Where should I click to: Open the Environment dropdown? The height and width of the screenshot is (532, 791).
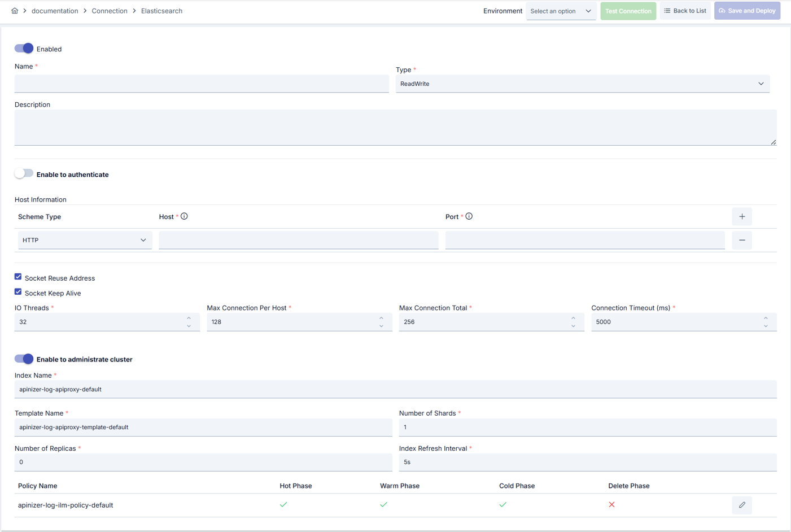(561, 11)
